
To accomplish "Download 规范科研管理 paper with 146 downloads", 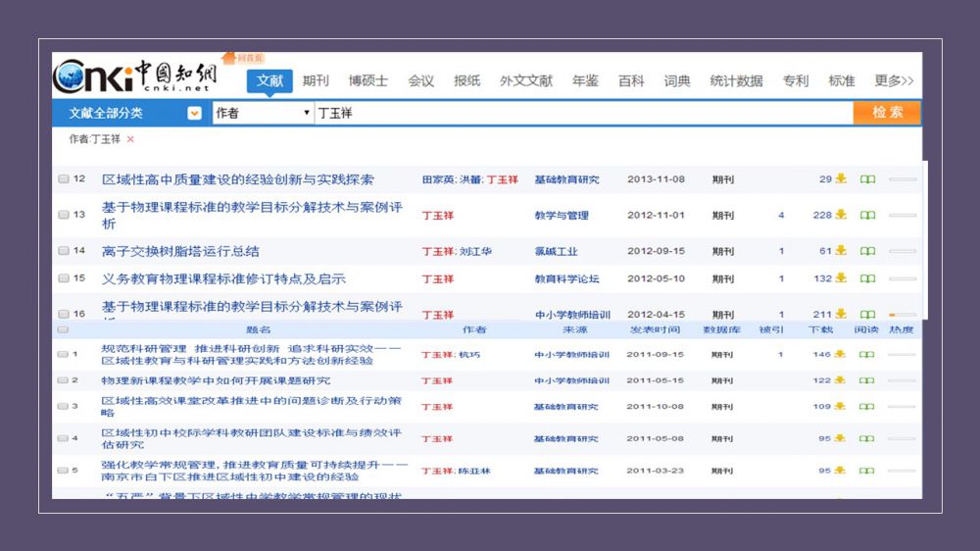I will 840,354.
